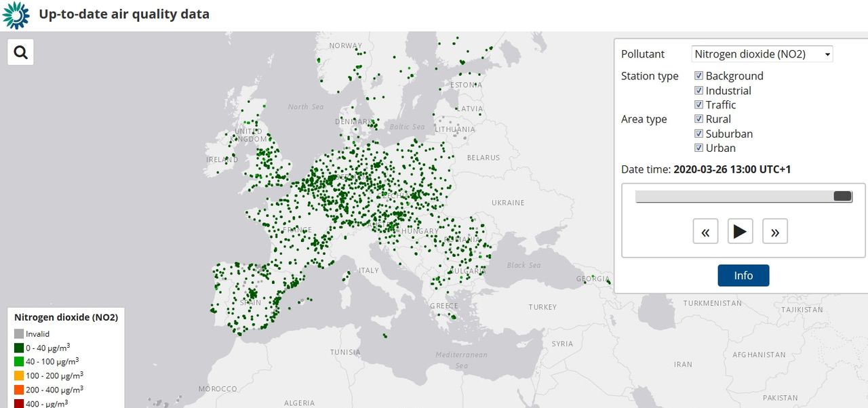The image size is (868, 408).
Task: Click the map search magnifier icon
Action: tap(20, 52)
